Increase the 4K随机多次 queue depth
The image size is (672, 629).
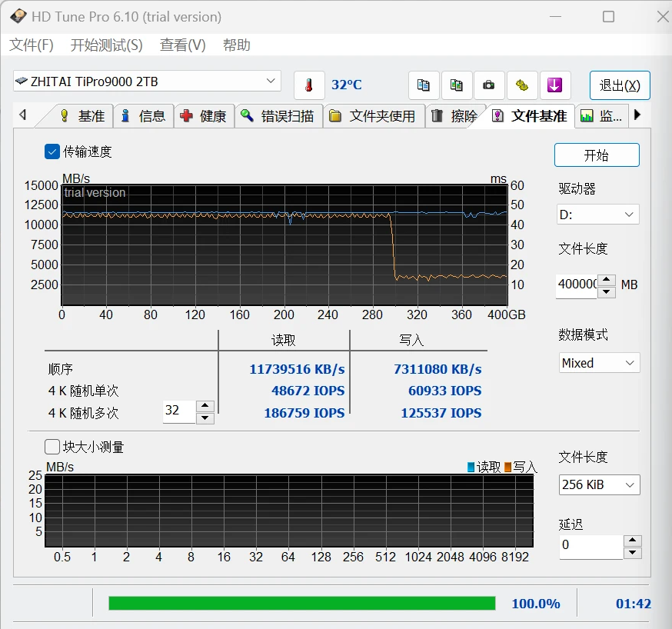coord(205,406)
